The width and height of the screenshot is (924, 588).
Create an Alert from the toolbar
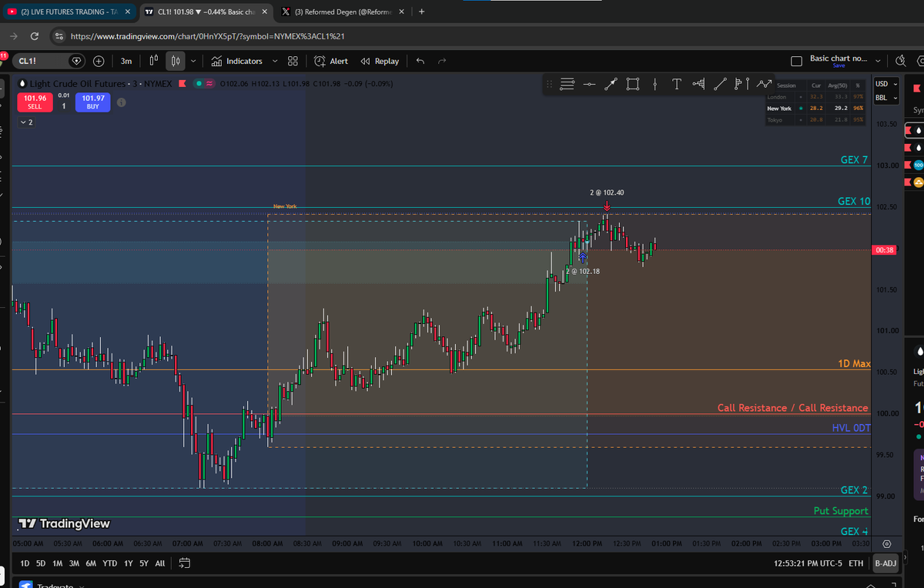[x=331, y=61]
